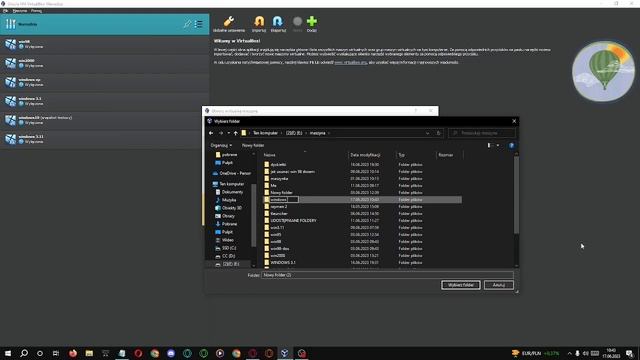
Task: Click the green plus Dodaj icon
Action: [312, 21]
